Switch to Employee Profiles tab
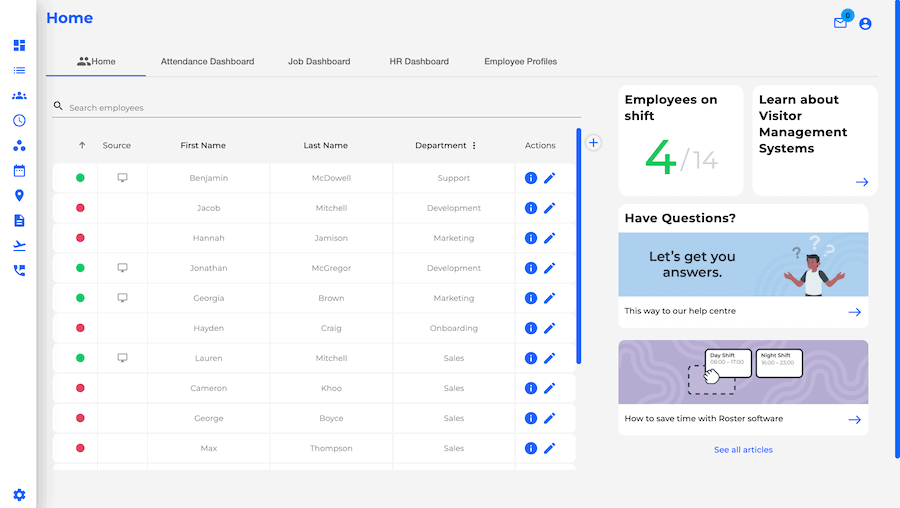 [521, 61]
